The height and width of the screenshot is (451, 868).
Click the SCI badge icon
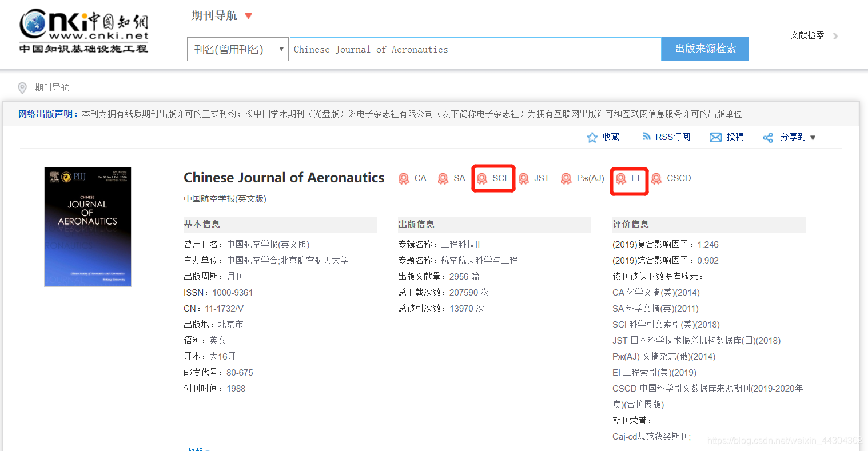coord(482,179)
